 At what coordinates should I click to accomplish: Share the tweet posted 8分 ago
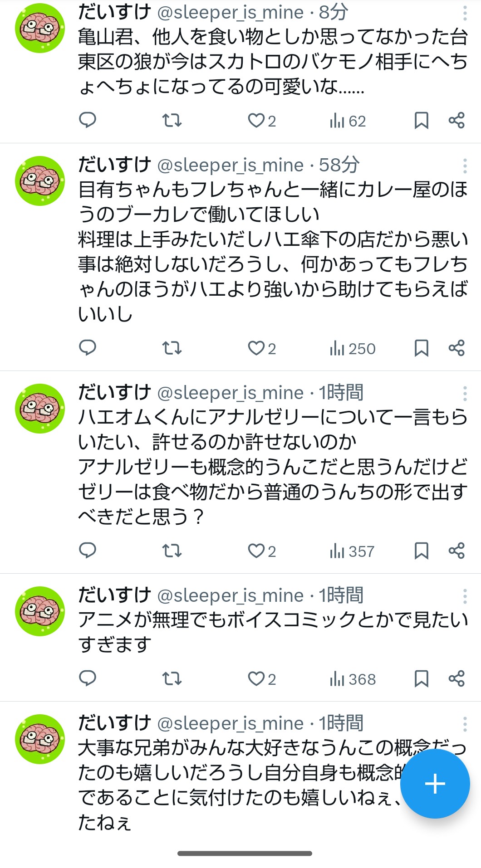[456, 120]
